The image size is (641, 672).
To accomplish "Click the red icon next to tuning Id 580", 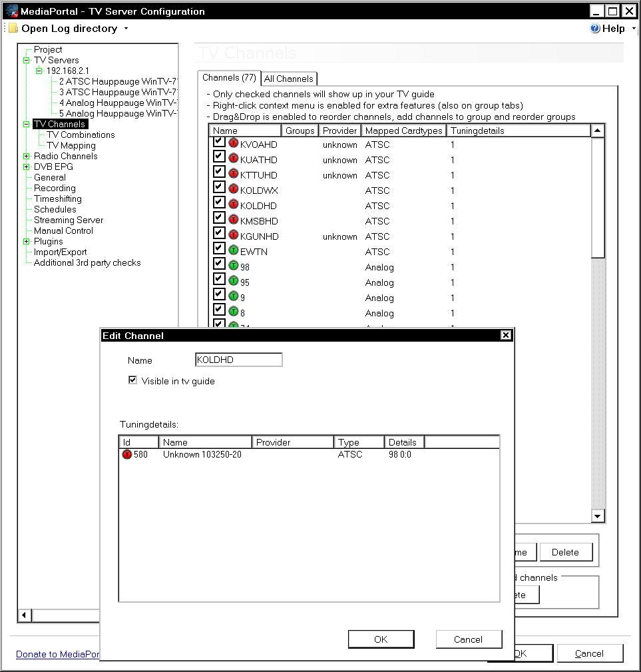I will pyautogui.click(x=127, y=454).
